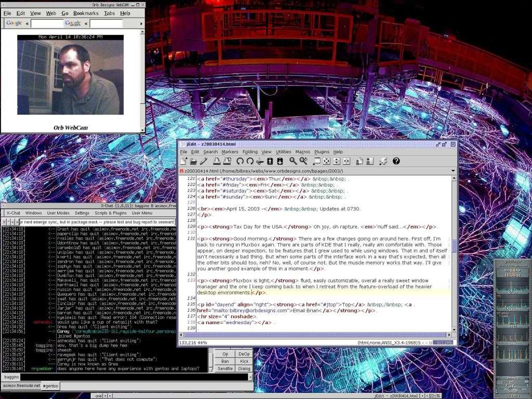Expand the browser toolbar overflow arrow
The image size is (532, 399).
(x=141, y=23)
